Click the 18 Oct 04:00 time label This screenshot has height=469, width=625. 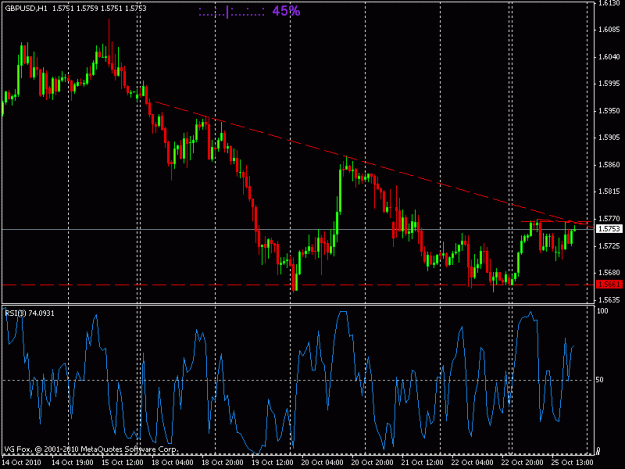pos(173,463)
